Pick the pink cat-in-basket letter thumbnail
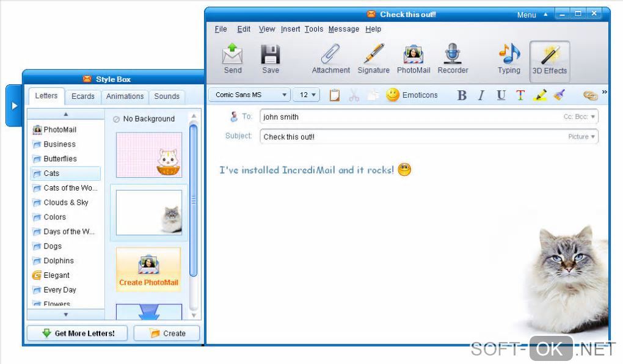623x364 pixels. (149, 155)
